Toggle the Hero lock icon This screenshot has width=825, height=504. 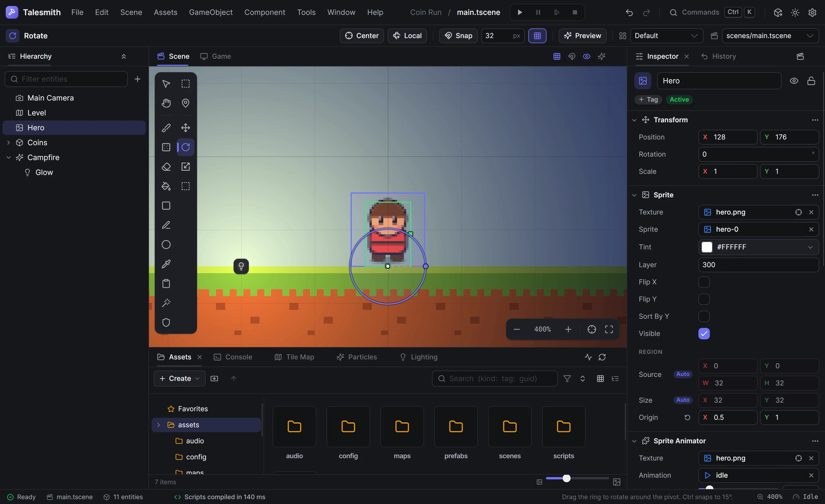[x=811, y=81]
